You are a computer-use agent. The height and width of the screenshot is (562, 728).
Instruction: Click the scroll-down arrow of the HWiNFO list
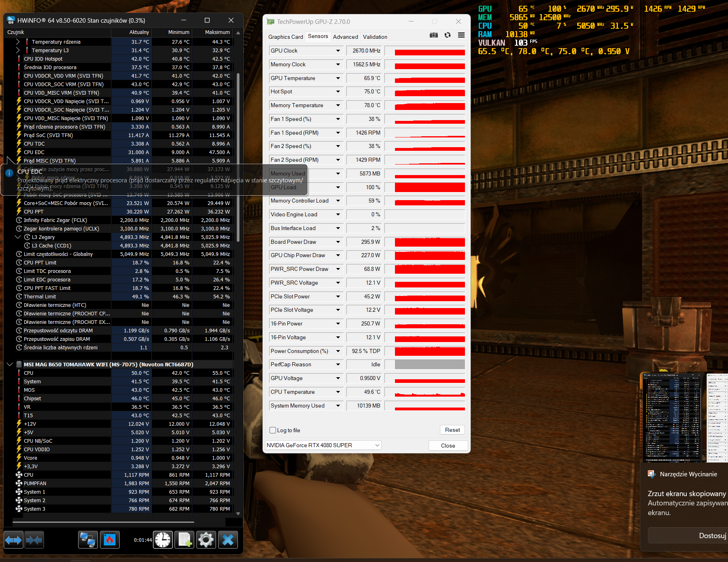pyautogui.click(x=238, y=513)
